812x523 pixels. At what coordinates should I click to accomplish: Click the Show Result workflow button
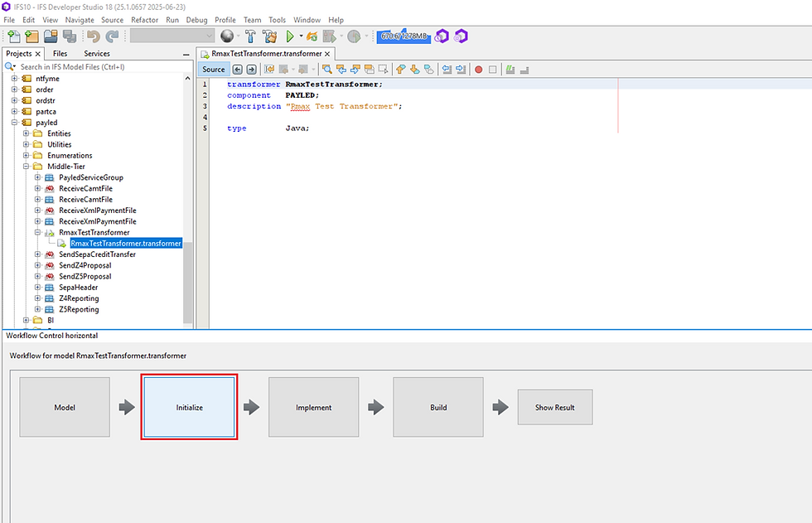pos(555,407)
